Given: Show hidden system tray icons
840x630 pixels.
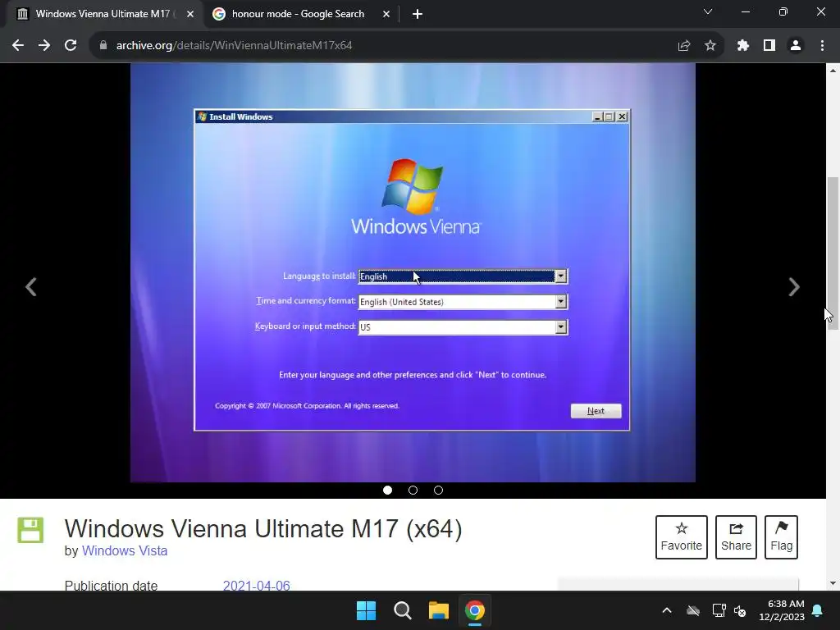Looking at the screenshot, I should (x=667, y=610).
